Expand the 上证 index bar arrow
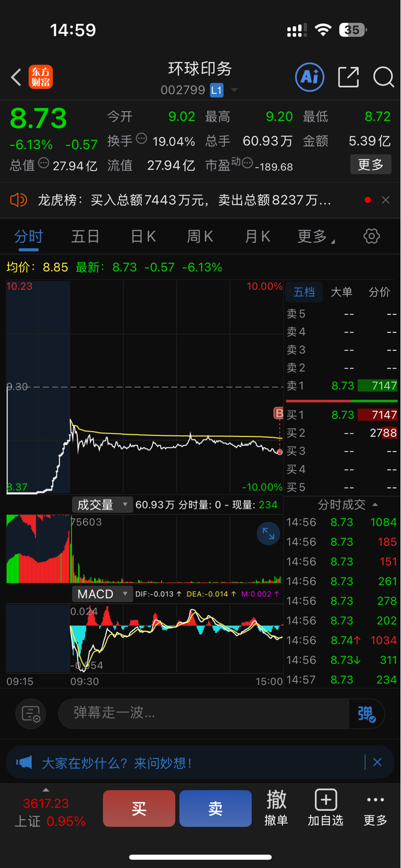This screenshot has width=401, height=868. coord(46,790)
